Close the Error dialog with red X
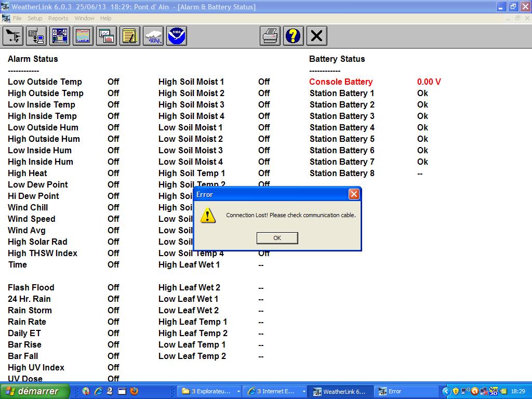Screen dimensions: 532x399 click(x=354, y=194)
